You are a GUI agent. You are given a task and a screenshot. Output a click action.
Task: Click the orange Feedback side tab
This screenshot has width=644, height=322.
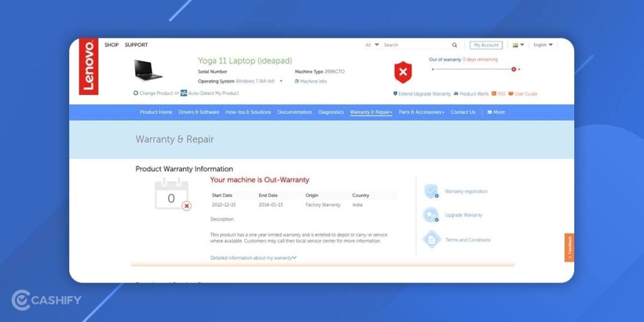tap(569, 248)
